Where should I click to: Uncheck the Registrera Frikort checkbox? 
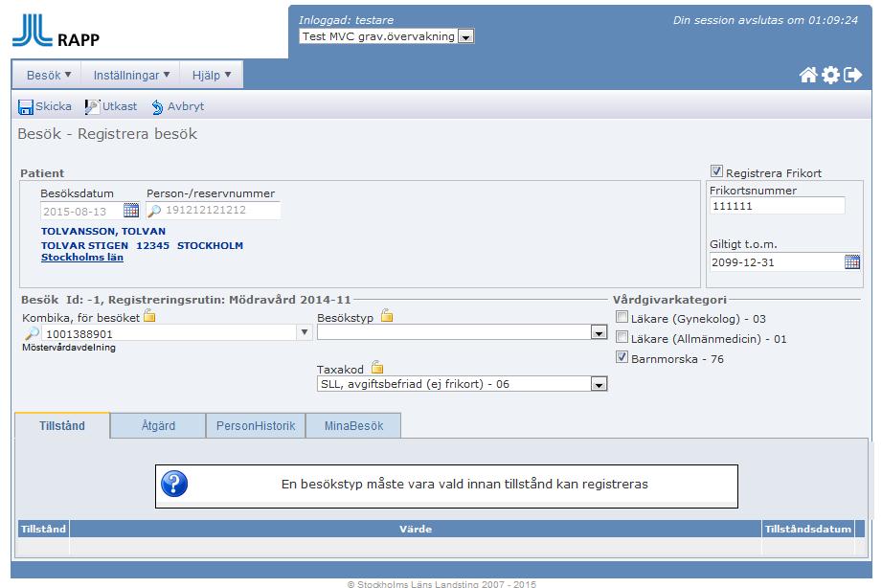716,171
